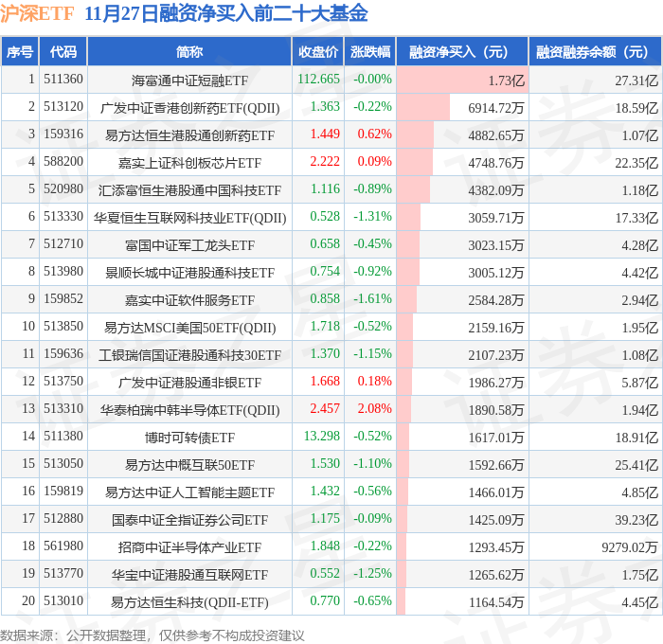Select fund code 511360
The image size is (663, 644).
(63, 79)
